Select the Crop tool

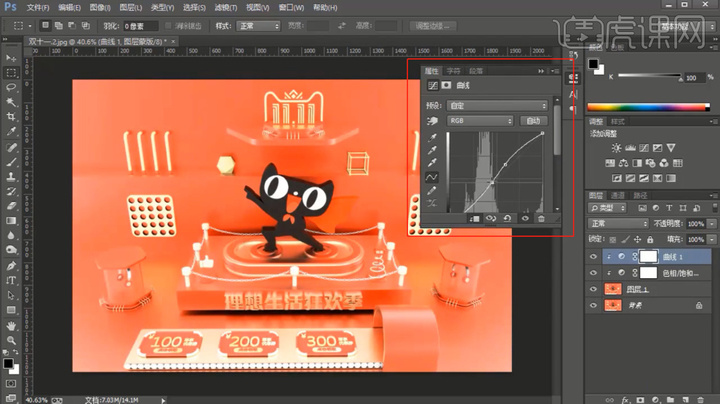click(x=11, y=116)
